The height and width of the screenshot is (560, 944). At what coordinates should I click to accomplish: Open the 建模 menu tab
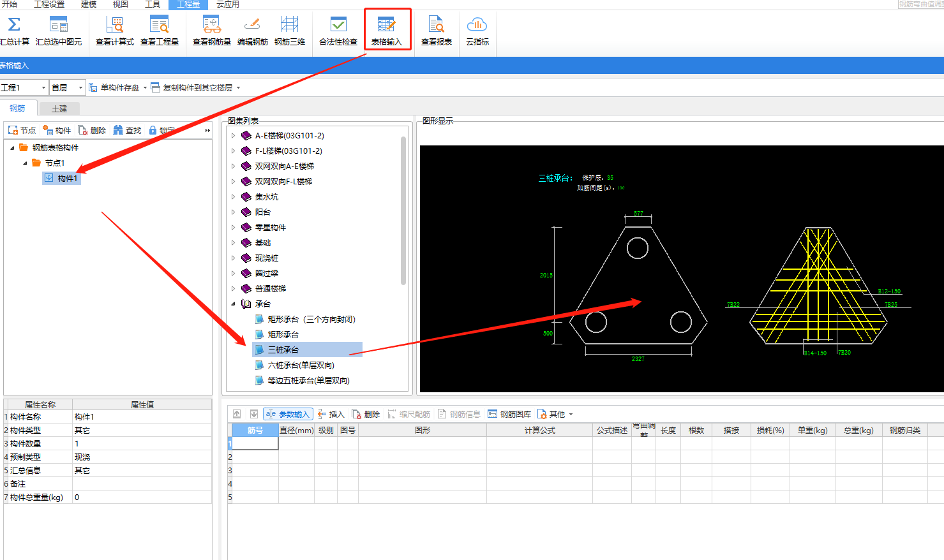(x=89, y=4)
